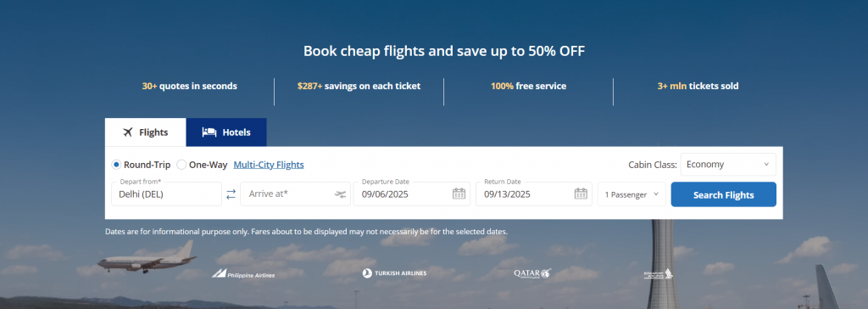Viewport: 868px width, 309px height.
Task: Click the Qatar Airways logo
Action: tap(532, 273)
